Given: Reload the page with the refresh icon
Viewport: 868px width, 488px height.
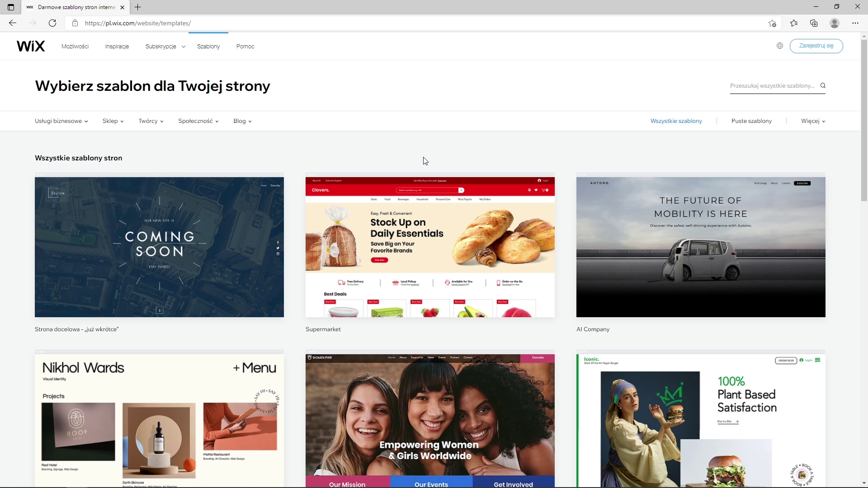Looking at the screenshot, I should click(52, 23).
